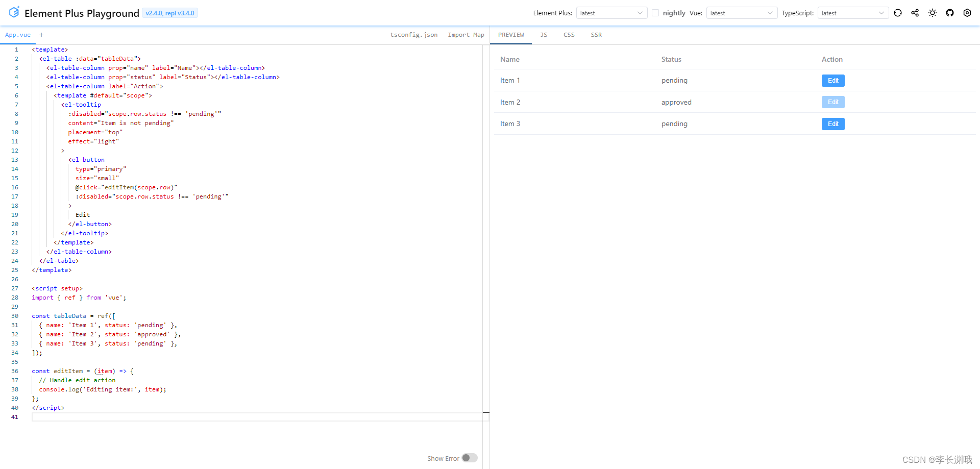Click the 'Item 3' table cell
This screenshot has width=980, height=469.
(510, 124)
